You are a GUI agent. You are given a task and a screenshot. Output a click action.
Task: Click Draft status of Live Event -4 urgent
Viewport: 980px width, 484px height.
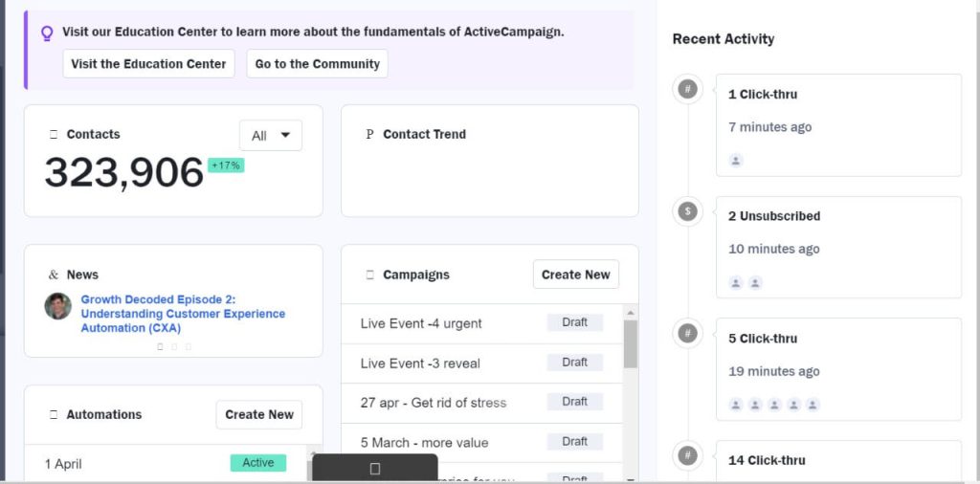click(575, 322)
